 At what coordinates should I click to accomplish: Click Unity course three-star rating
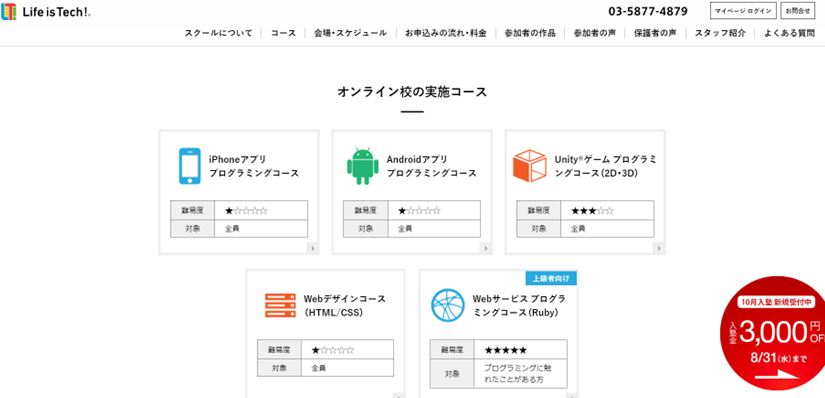tap(592, 211)
